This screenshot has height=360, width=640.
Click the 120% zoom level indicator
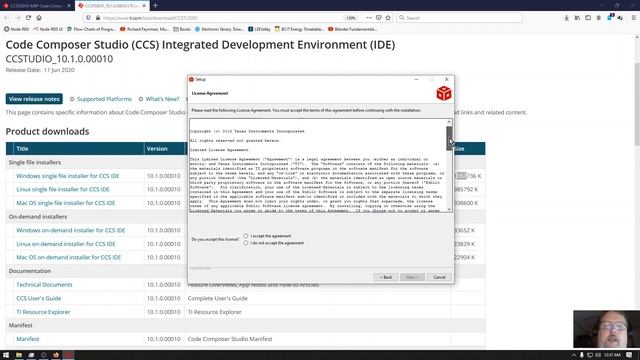pos(351,18)
